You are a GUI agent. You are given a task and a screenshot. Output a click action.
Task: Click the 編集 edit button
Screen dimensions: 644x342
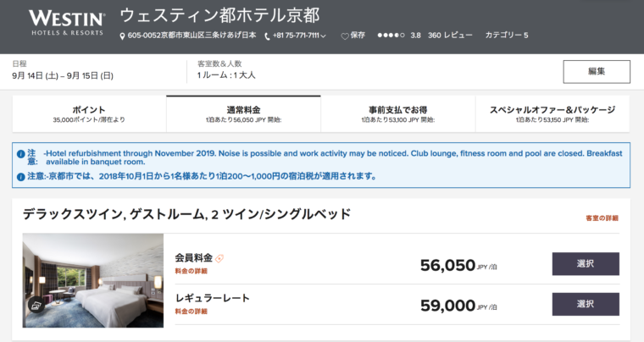[597, 72]
